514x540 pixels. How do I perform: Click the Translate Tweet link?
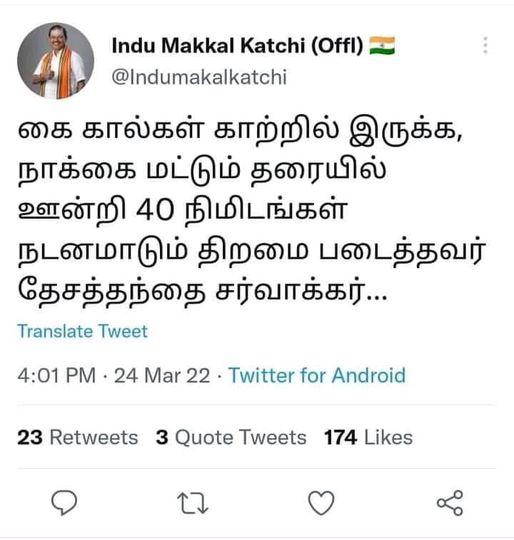[x=83, y=331]
